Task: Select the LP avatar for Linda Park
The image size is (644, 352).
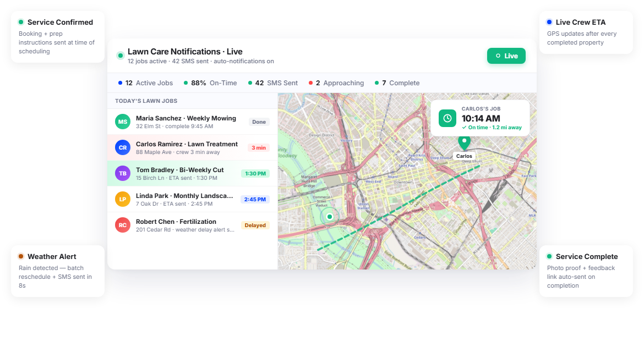Action: pyautogui.click(x=122, y=200)
